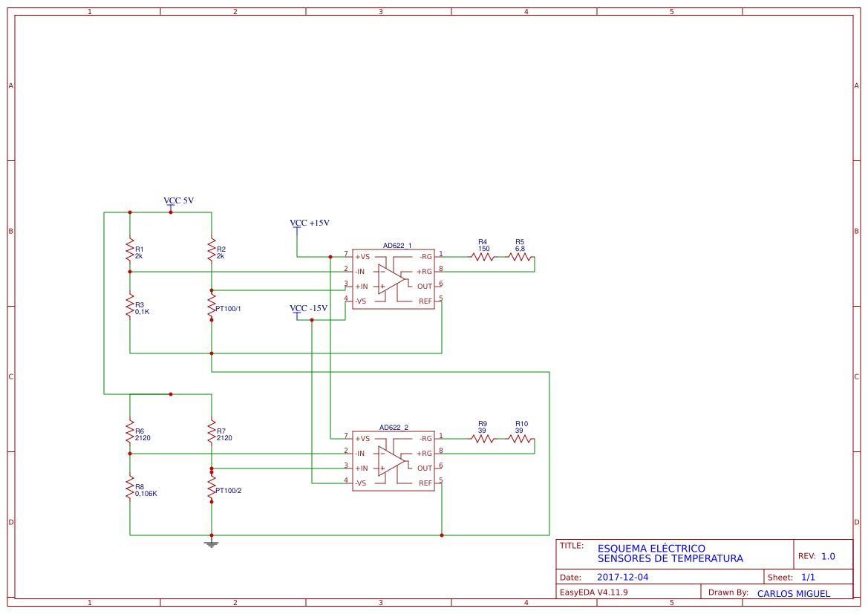Select the R1 2k resistor symbol
This screenshot has width=868, height=614.
click(x=130, y=249)
